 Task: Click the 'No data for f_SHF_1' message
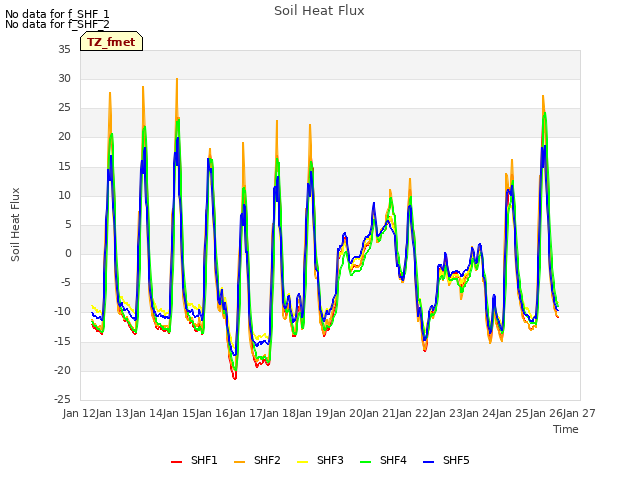pyautogui.click(x=57, y=14)
